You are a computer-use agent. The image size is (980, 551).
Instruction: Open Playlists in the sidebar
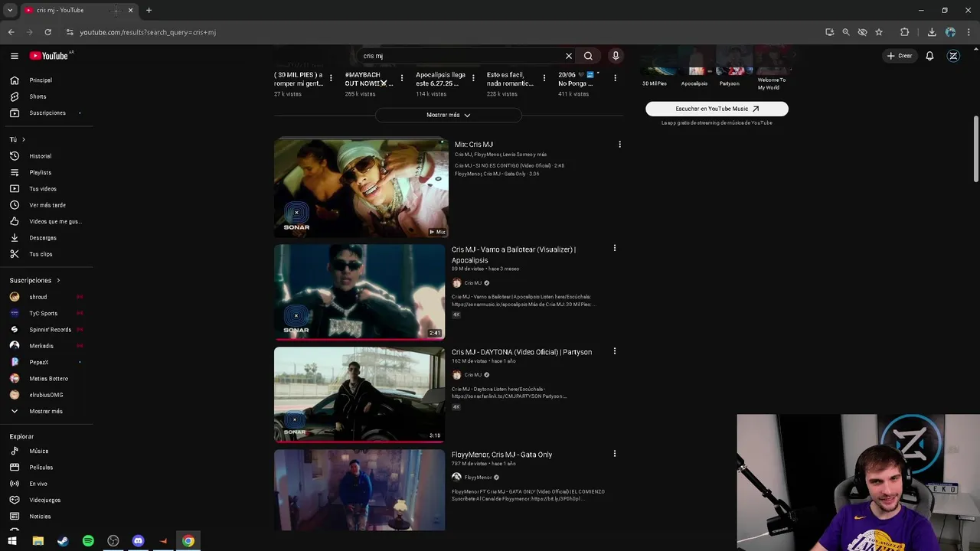(40, 173)
